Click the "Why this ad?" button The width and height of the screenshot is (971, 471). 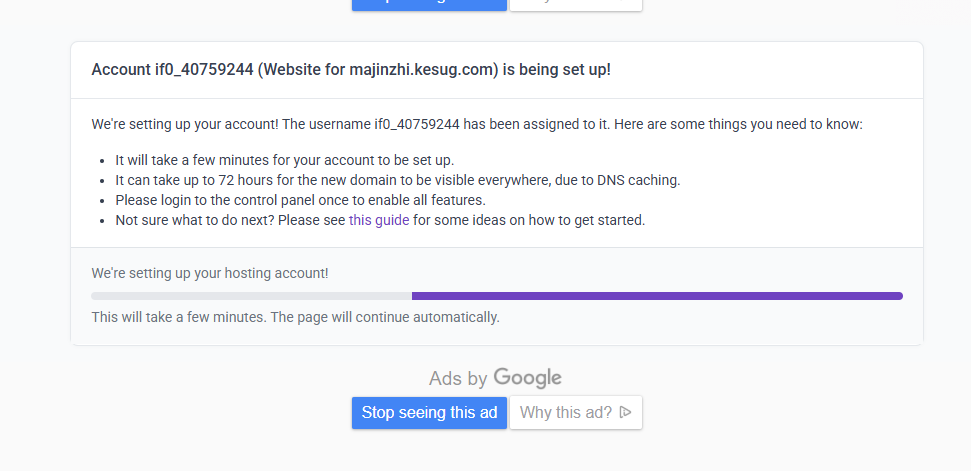point(576,412)
